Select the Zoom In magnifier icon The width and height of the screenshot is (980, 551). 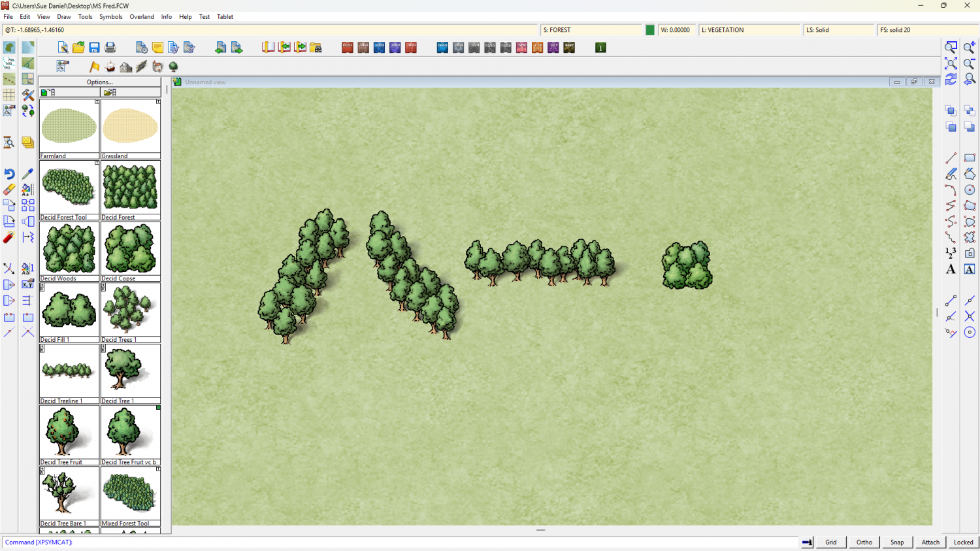[970, 48]
